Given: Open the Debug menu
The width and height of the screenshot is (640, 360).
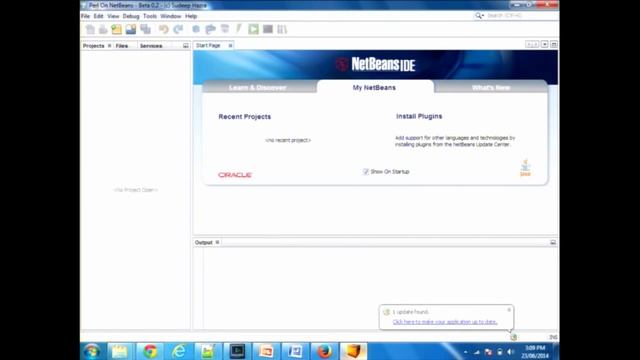Looking at the screenshot, I should 131,16.
